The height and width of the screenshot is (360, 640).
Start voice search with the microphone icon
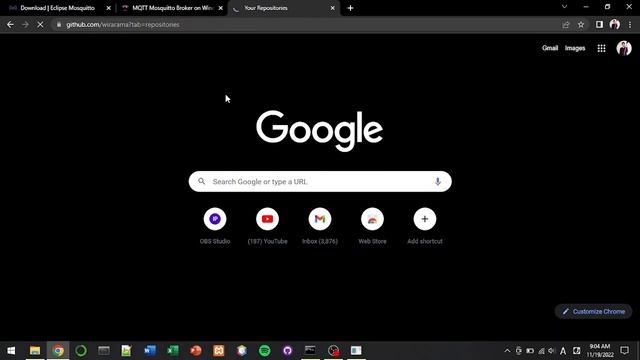[x=438, y=182]
